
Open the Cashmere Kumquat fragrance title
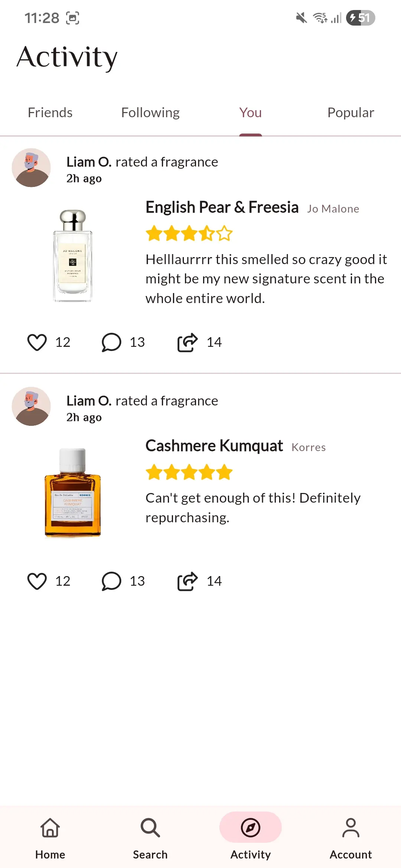(214, 446)
